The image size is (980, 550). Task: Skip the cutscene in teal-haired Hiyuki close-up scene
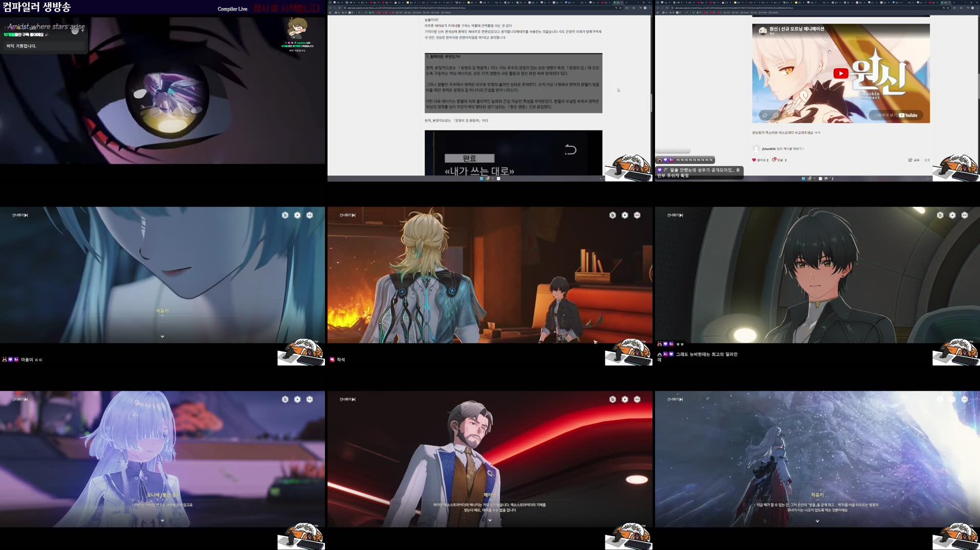tap(20, 215)
